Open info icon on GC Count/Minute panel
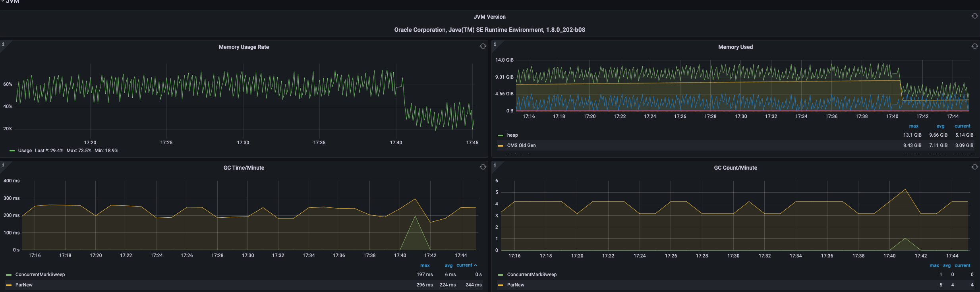Image resolution: width=980 pixels, height=292 pixels. pyautogui.click(x=495, y=165)
